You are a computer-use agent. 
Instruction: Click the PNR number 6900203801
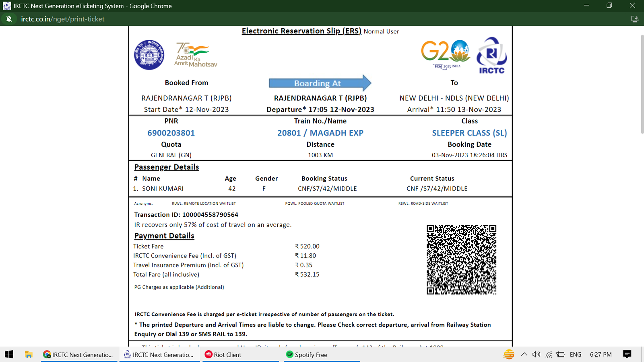(171, 133)
